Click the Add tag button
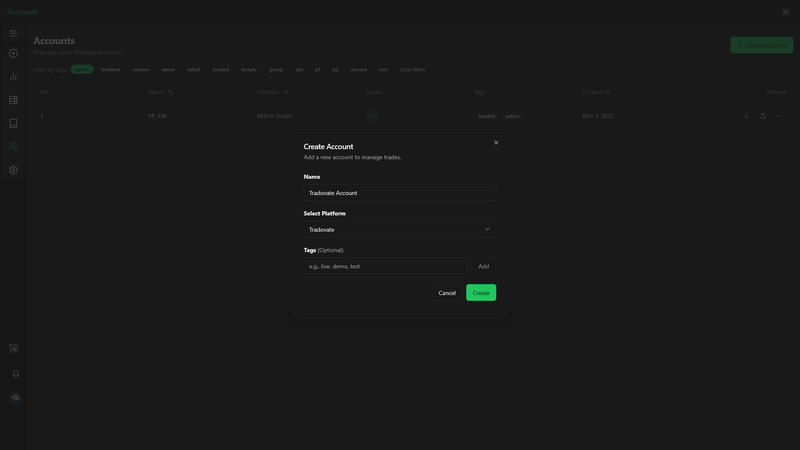The width and height of the screenshot is (800, 450). tap(483, 266)
